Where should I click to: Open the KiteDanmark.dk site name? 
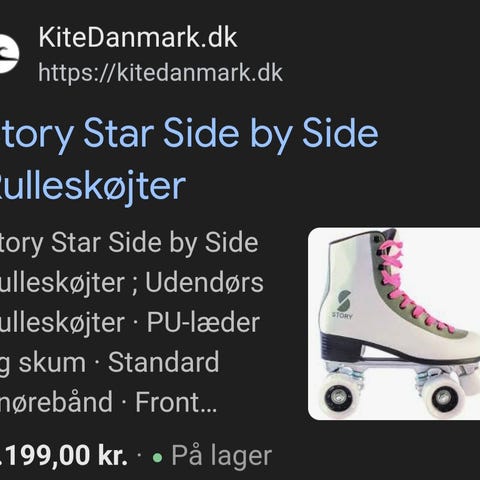point(138,37)
